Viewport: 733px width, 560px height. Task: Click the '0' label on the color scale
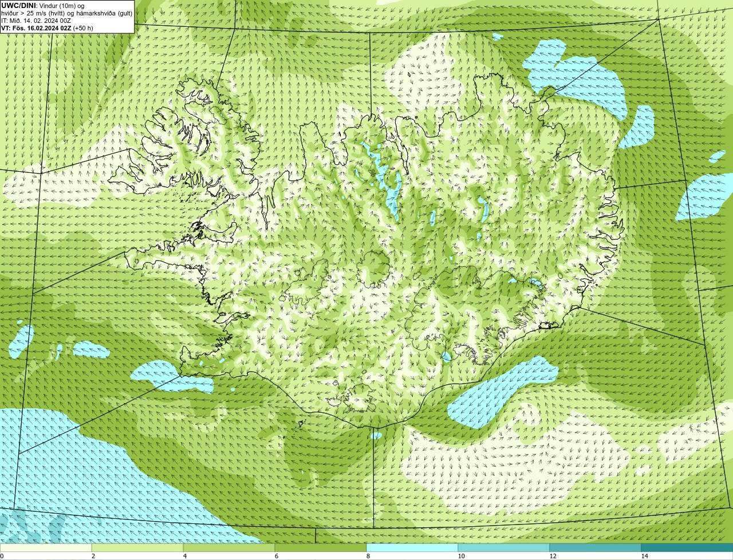point(2,556)
